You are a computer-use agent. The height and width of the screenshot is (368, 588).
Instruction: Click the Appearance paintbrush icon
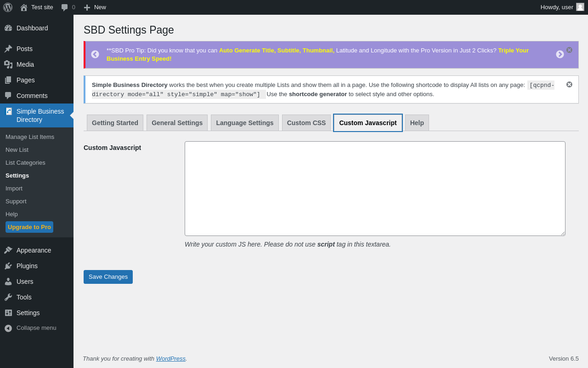point(8,250)
